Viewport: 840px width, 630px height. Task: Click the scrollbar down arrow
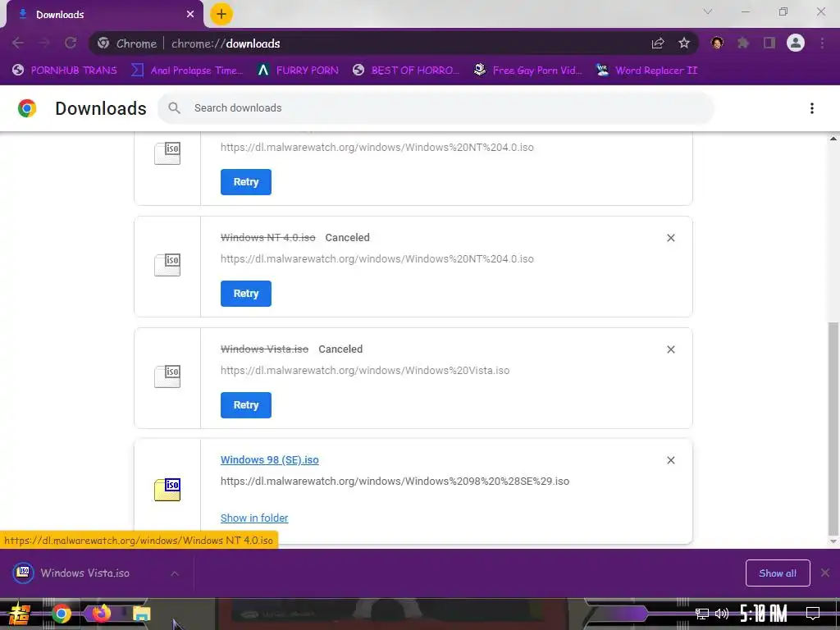(833, 541)
